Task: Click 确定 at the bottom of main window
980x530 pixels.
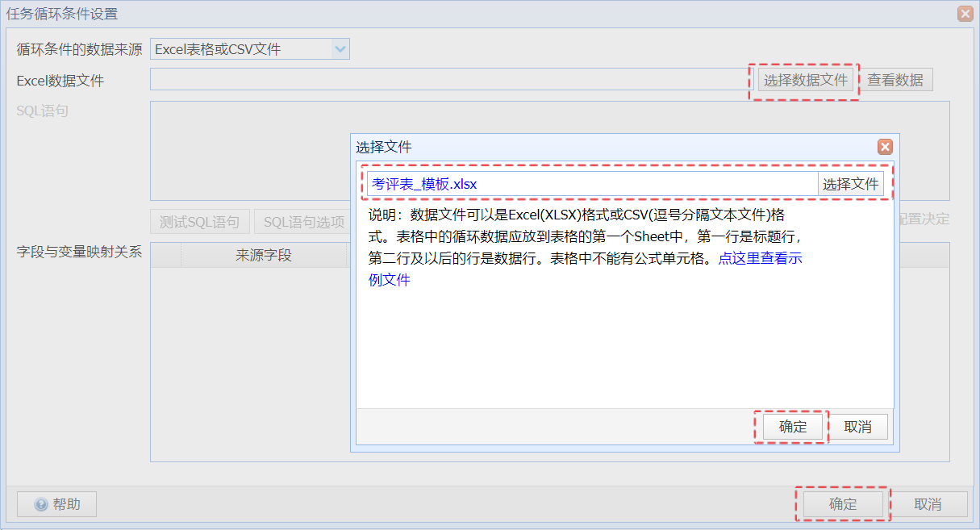Action: pyautogui.click(x=843, y=504)
